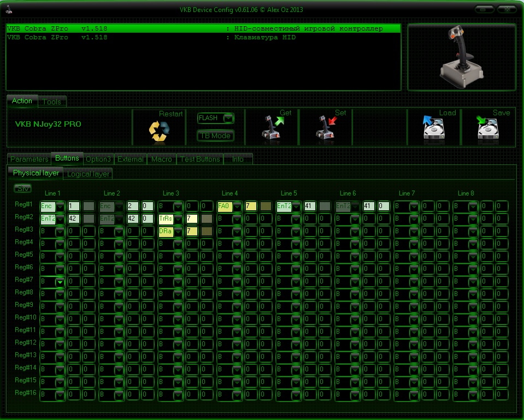524x420 pixels.
Task: Open Reg#1 Line 4 FA0 dropdown
Action: coord(237,206)
